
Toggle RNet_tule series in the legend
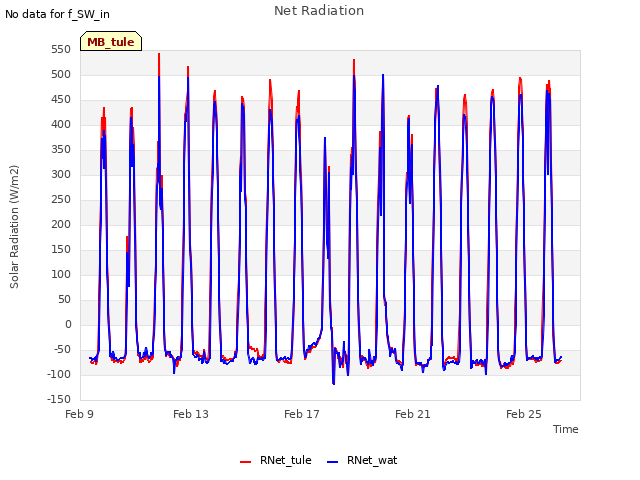coord(276,460)
